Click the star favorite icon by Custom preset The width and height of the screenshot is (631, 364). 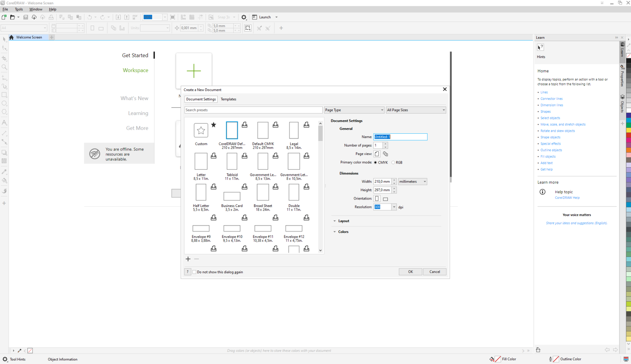[x=214, y=125]
